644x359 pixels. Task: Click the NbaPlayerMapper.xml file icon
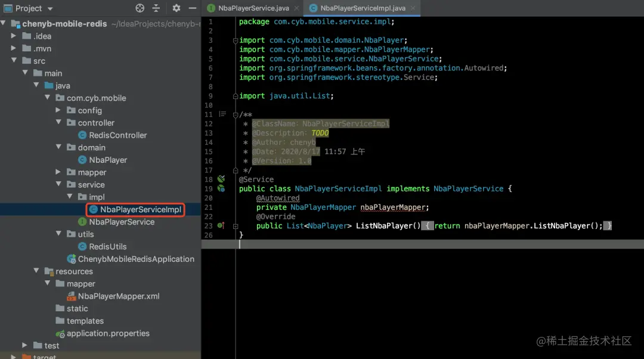71,296
